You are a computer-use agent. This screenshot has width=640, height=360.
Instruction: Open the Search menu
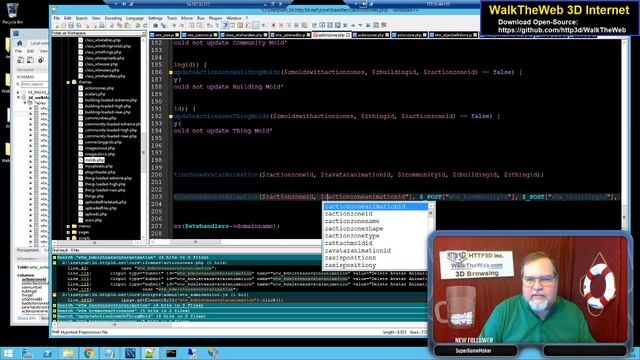[x=81, y=18]
